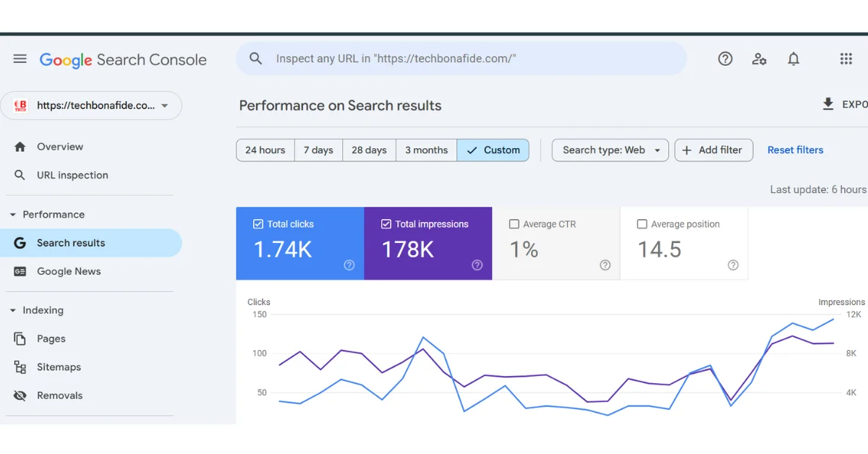The height and width of the screenshot is (454, 868).
Task: Click the Pages document icon
Action: click(20, 339)
